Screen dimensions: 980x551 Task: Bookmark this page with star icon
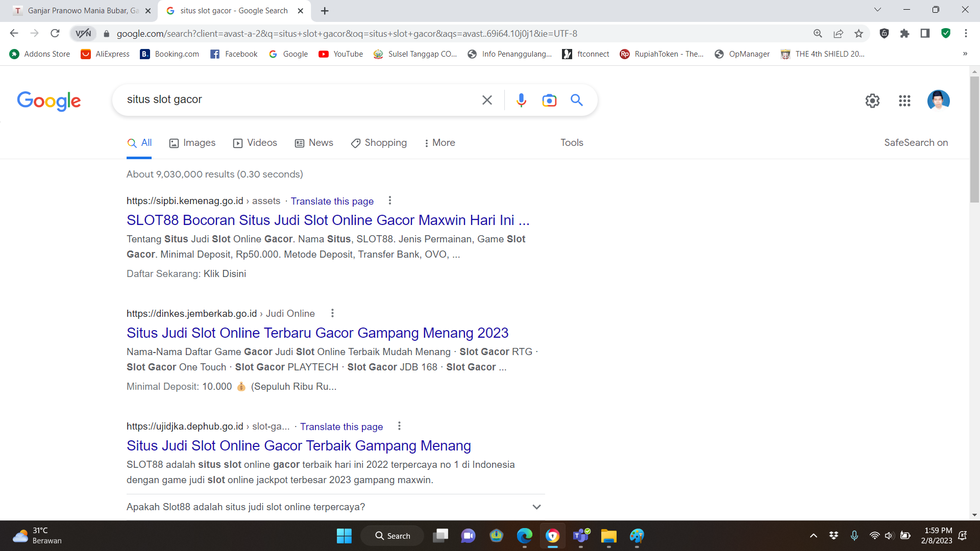[x=859, y=34]
